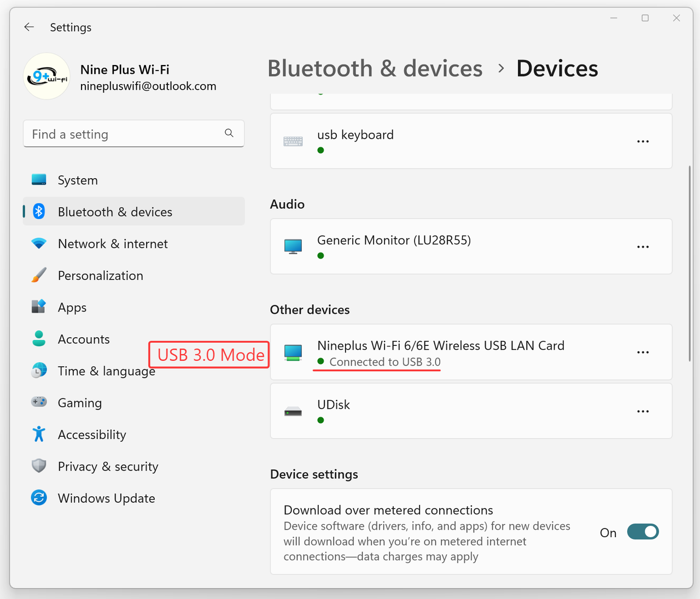This screenshot has width=700, height=599.
Task: Click the Bluetooth icon in sidebar
Action: click(39, 212)
